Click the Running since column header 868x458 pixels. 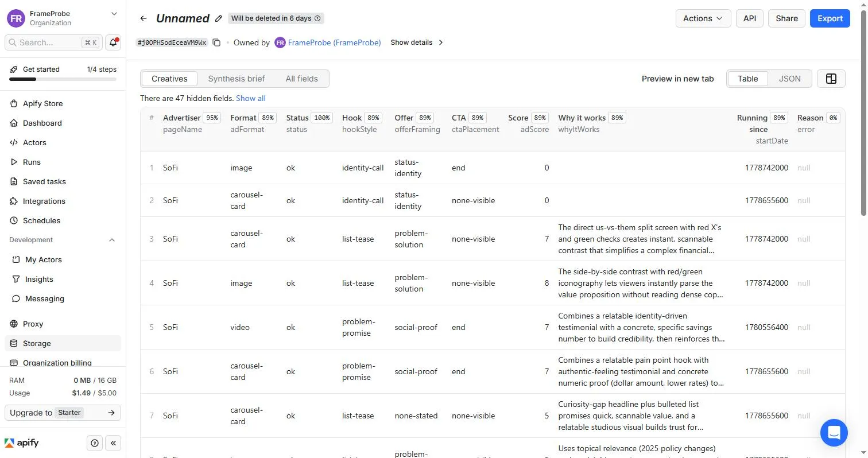(x=762, y=129)
